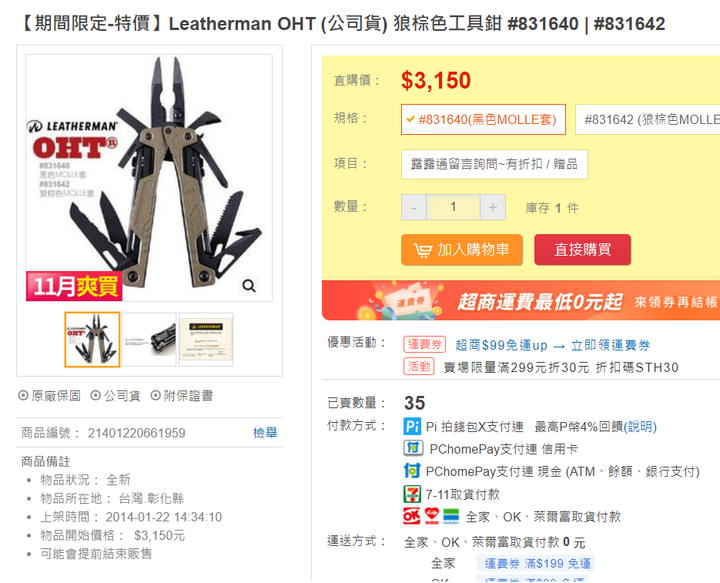Image resolution: width=720 pixels, height=583 pixels.
Task: Click the 活動 promotion tag icon
Action: (x=419, y=366)
